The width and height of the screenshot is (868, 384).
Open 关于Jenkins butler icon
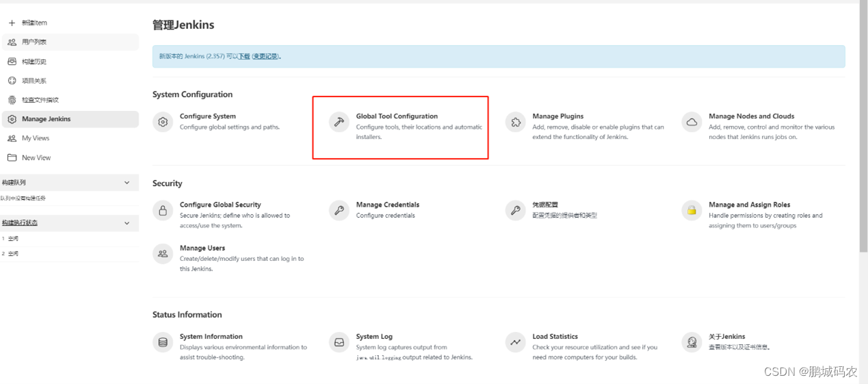(x=692, y=342)
